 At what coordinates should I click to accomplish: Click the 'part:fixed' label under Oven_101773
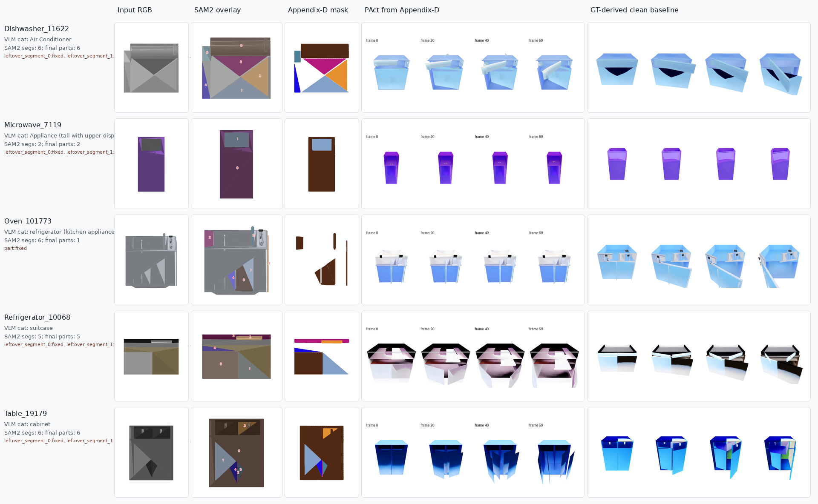pyautogui.click(x=15, y=248)
